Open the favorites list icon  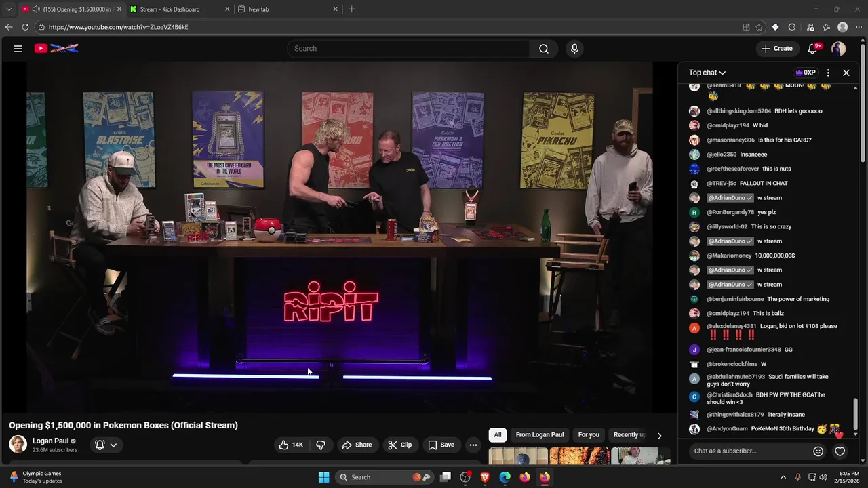[826, 27]
